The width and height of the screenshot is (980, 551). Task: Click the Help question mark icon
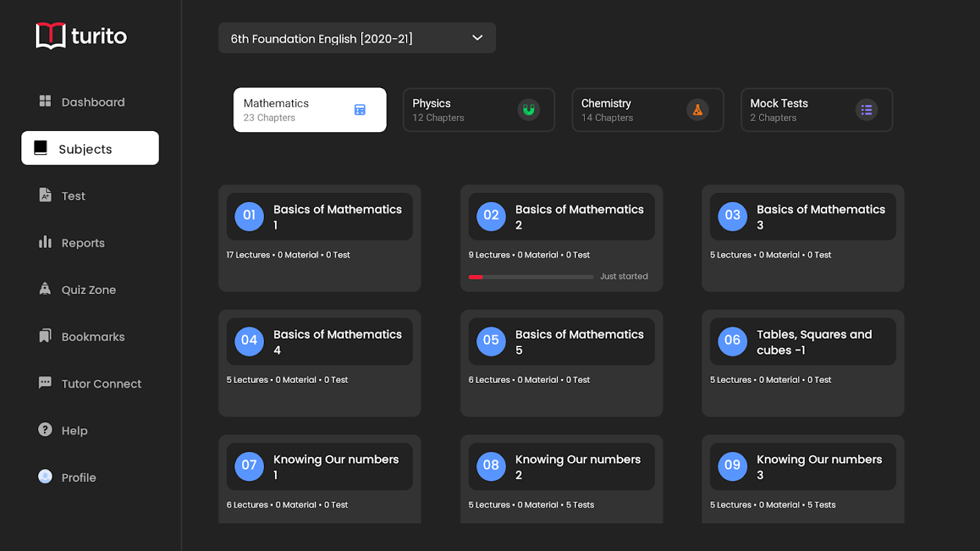pyautogui.click(x=45, y=430)
